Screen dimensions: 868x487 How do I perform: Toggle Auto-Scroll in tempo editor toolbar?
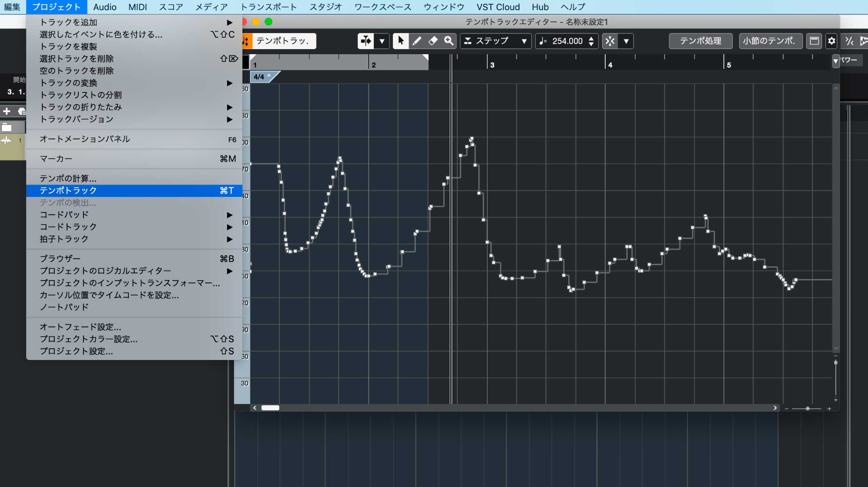(366, 41)
